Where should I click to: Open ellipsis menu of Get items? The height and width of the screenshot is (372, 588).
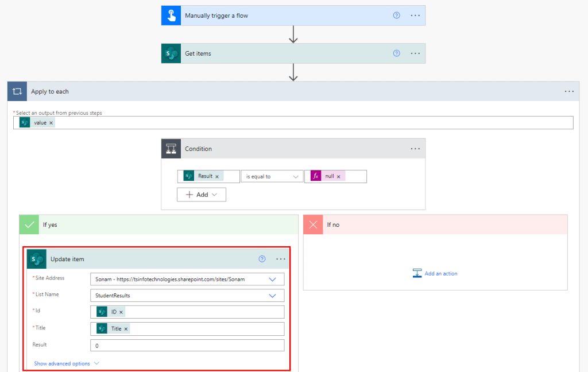pyautogui.click(x=415, y=53)
